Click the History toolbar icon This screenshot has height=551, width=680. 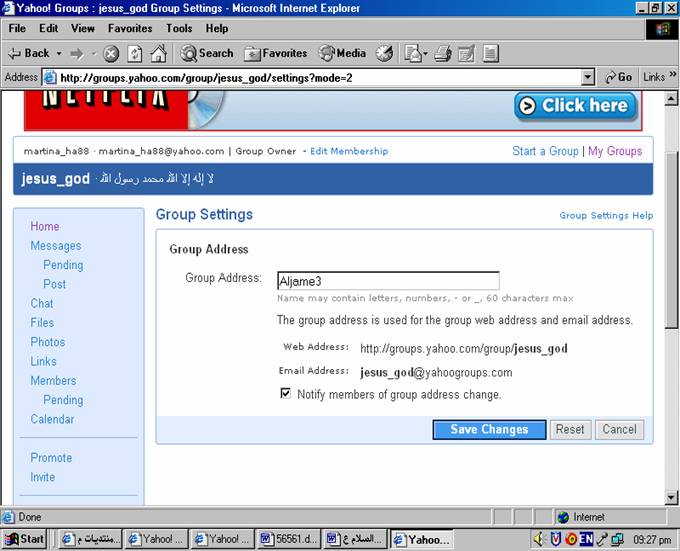[x=384, y=53]
